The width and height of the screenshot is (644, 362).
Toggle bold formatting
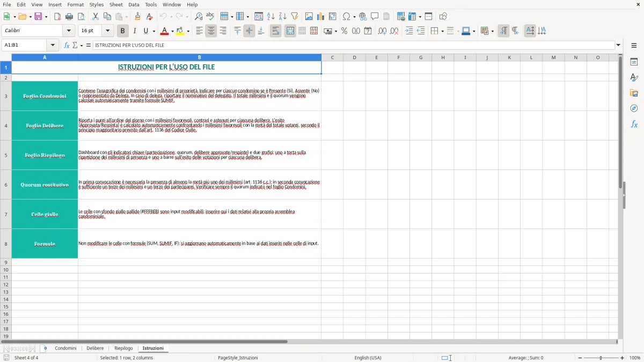tap(123, 31)
